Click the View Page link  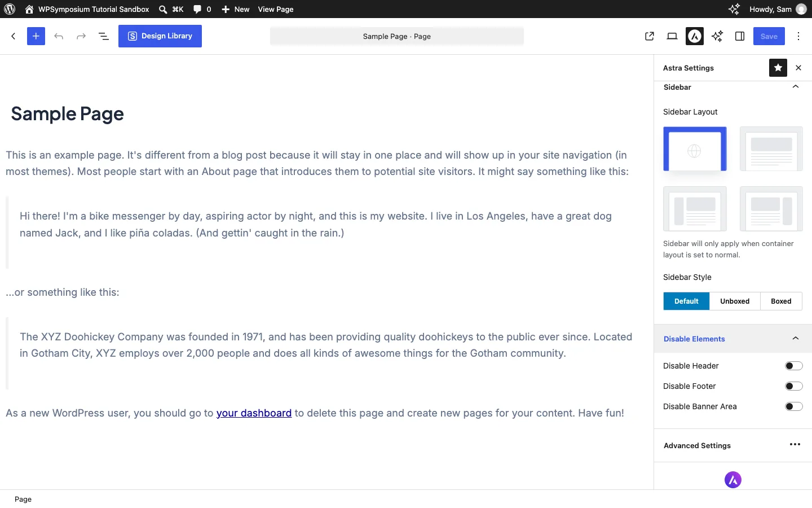276,9
